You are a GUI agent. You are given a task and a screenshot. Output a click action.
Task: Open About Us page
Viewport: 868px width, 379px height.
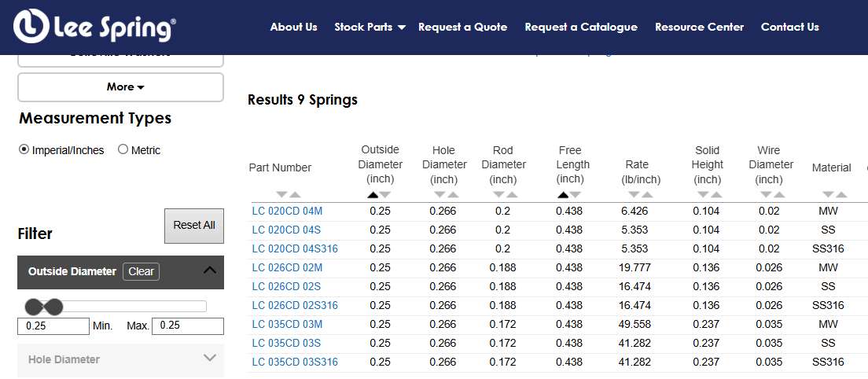(293, 27)
